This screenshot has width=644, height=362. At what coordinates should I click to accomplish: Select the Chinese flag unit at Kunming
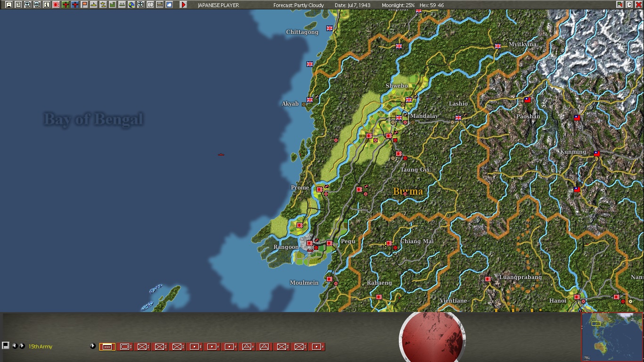[x=597, y=154]
